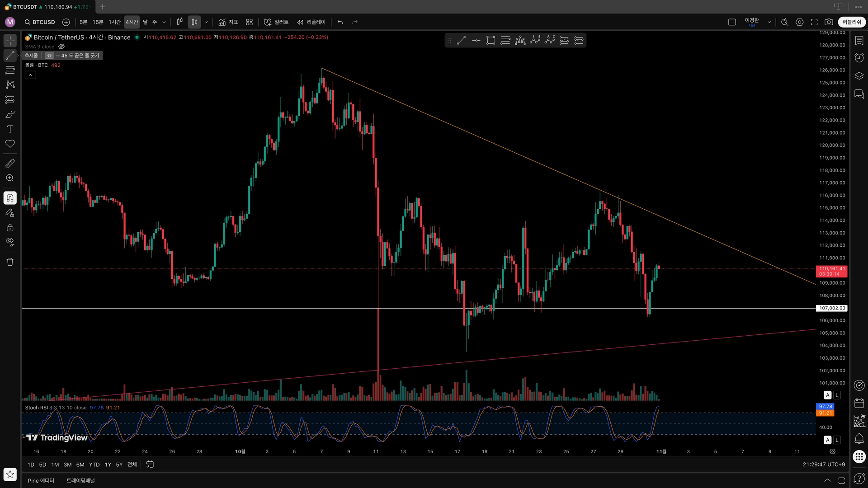This screenshot has height=488, width=868.
Task: Click the trash remove drawings icon
Action: 10,262
